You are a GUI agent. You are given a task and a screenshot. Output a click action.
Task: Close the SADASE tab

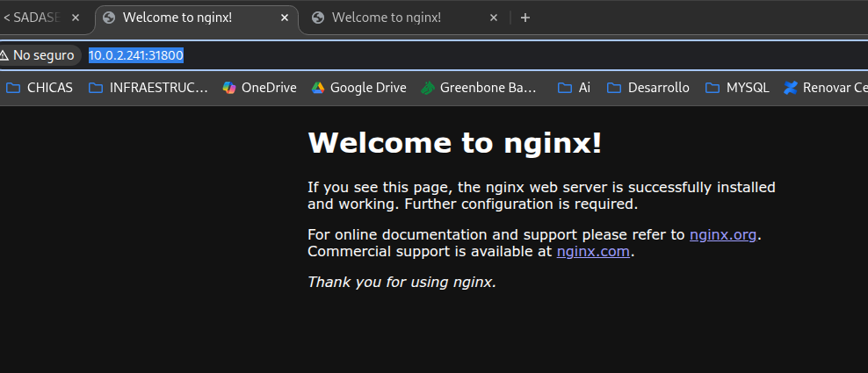[75, 18]
